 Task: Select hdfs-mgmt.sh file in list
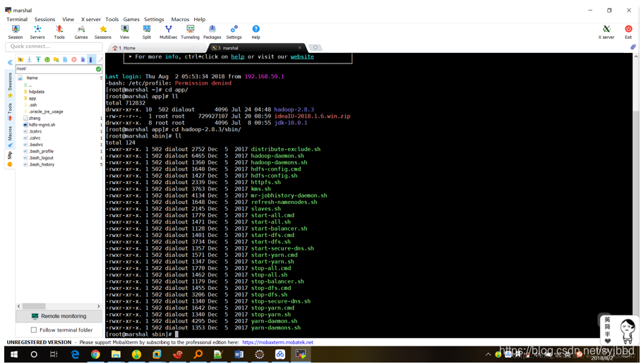tap(42, 125)
